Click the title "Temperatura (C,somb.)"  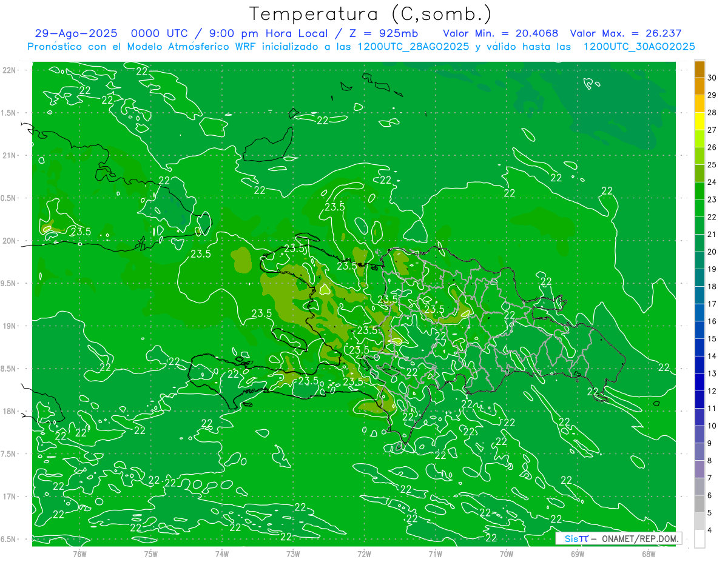click(371, 14)
